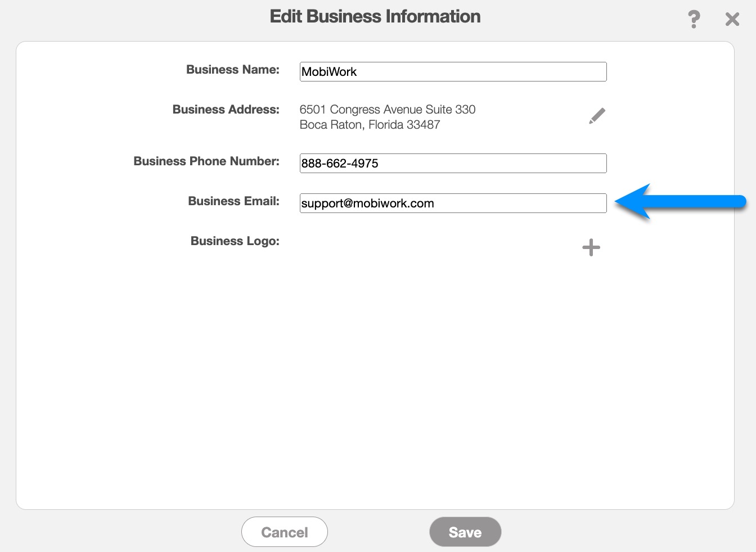Close the Edit Business Information dialog

[x=732, y=19]
